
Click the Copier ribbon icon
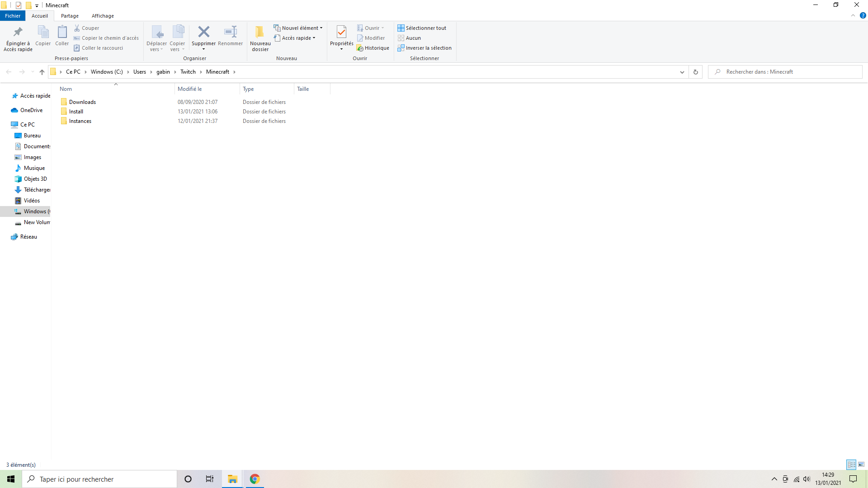tap(43, 36)
